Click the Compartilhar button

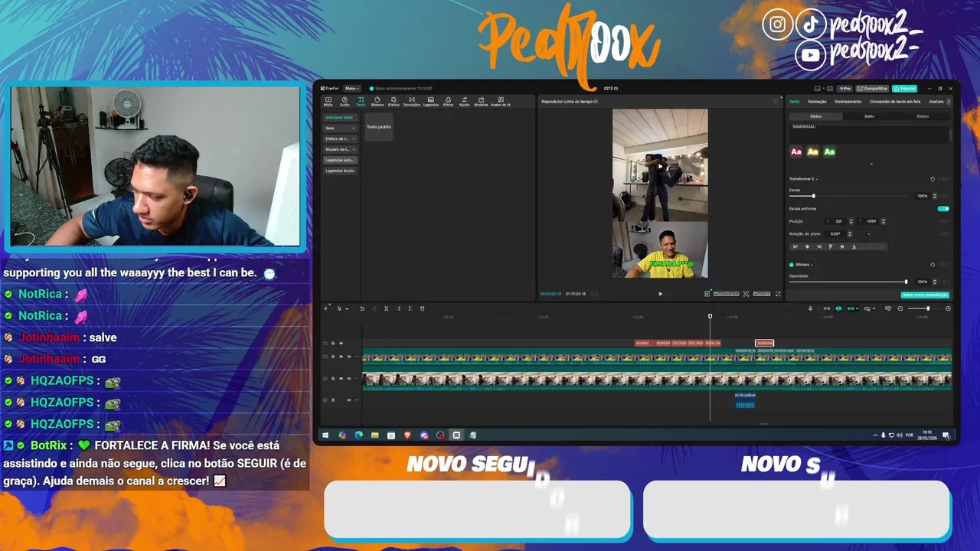(872, 89)
